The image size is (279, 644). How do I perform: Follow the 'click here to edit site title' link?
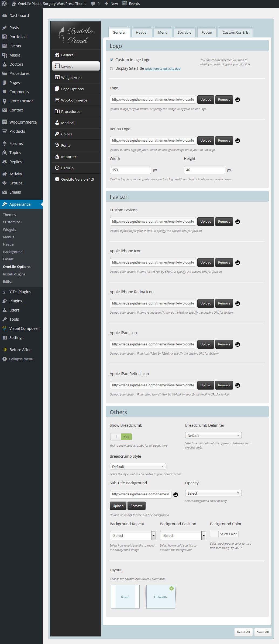coord(163,69)
